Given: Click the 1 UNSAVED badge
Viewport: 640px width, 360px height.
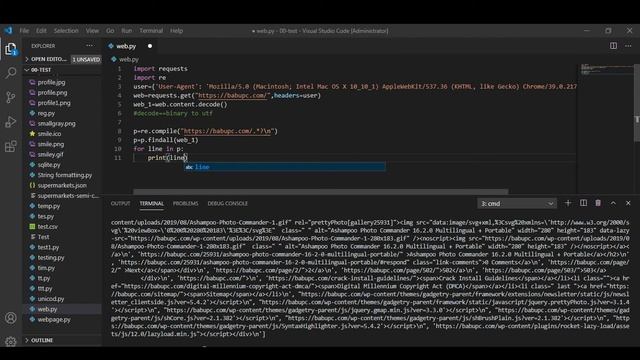Looking at the screenshot, I should click(86, 60).
